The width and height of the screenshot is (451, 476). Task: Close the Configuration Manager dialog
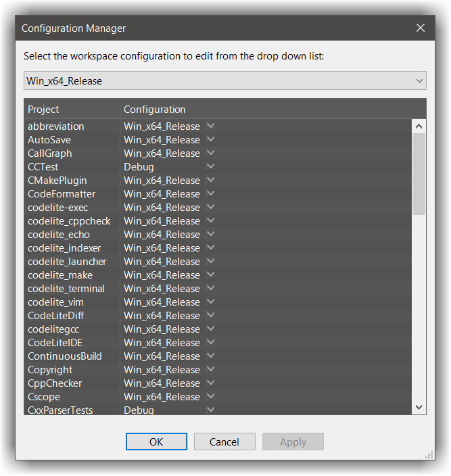coord(421,28)
